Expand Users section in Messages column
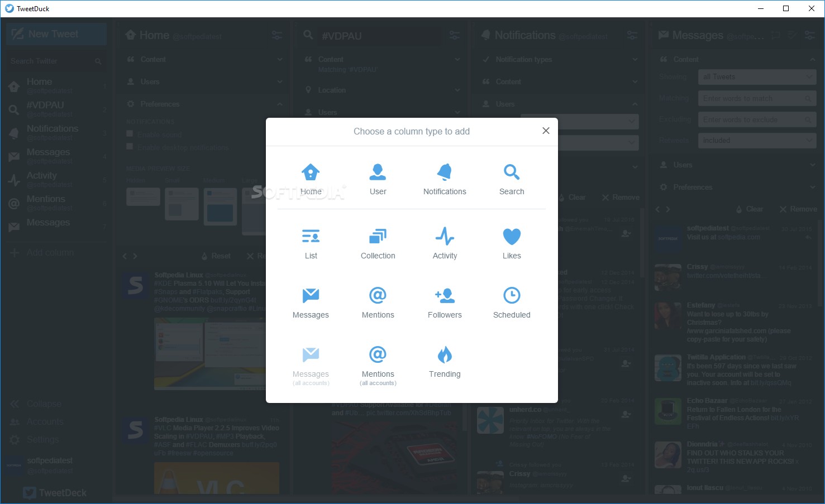 [x=737, y=165]
